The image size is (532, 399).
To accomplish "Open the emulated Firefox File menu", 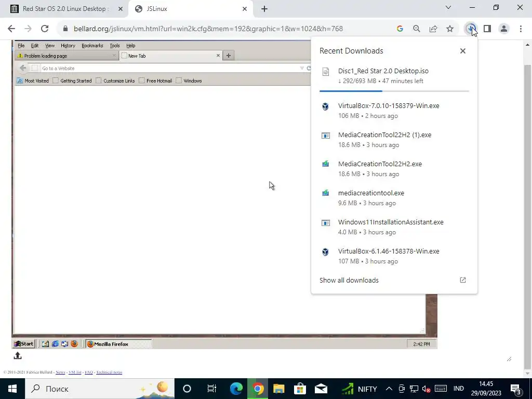I will 21,46.
